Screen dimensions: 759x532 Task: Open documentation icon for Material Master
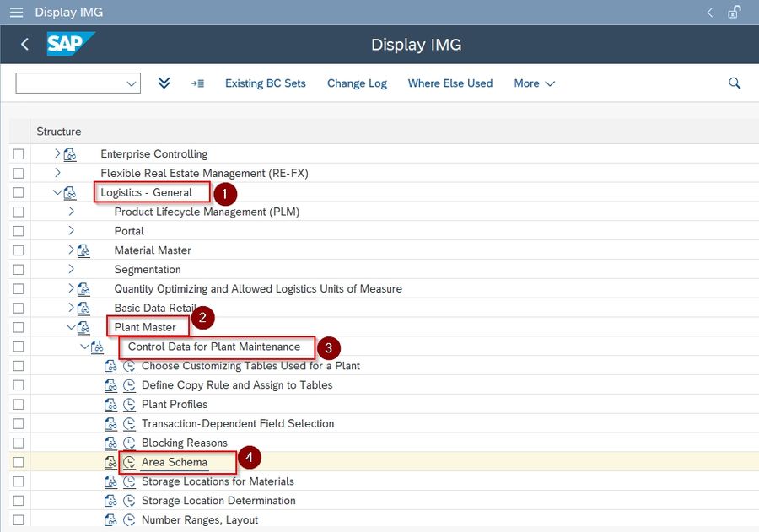[x=83, y=250]
